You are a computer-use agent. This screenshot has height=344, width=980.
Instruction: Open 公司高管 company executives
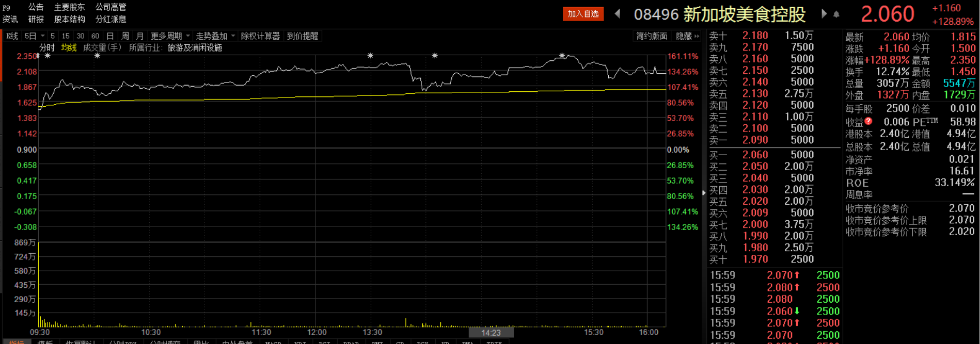click(110, 7)
